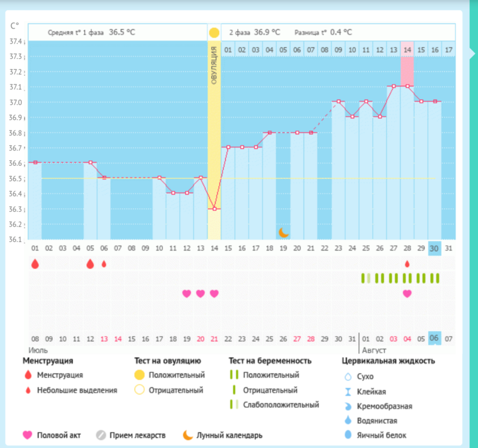
Task: Select the menstruation drop on day 01
Action: [x=35, y=263]
